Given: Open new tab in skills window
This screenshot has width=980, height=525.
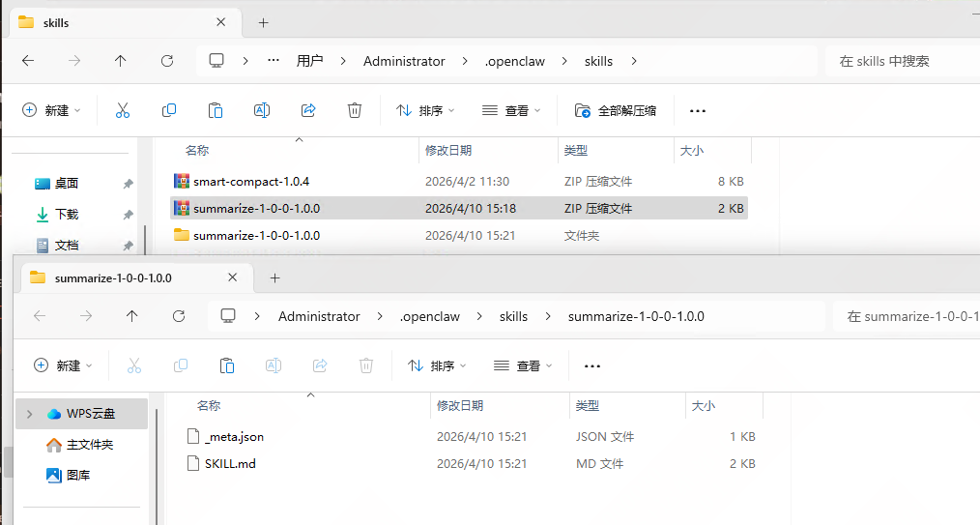Looking at the screenshot, I should point(264,22).
